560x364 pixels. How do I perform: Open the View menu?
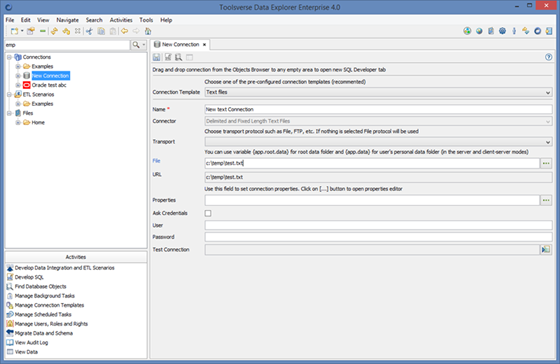[43, 20]
